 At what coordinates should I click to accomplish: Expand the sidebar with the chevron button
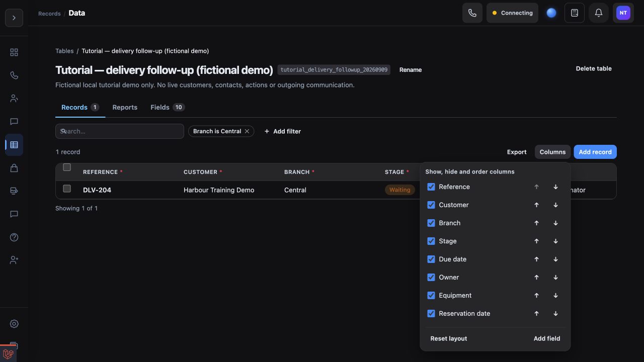point(14,18)
